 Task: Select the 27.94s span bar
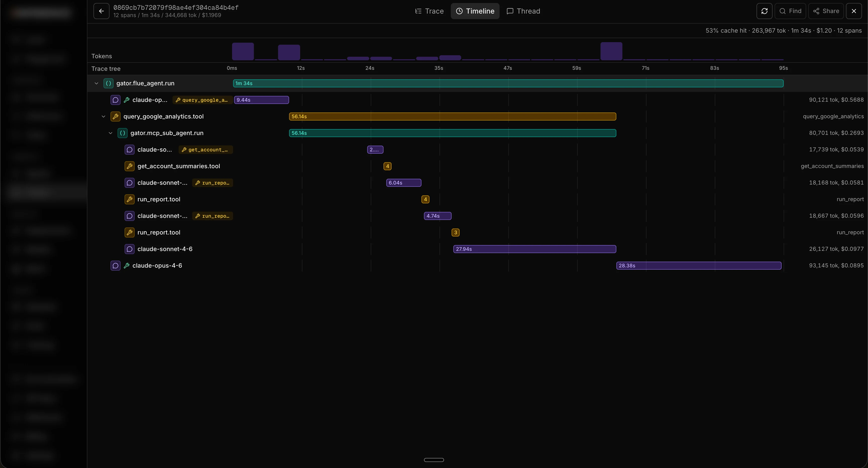point(535,249)
